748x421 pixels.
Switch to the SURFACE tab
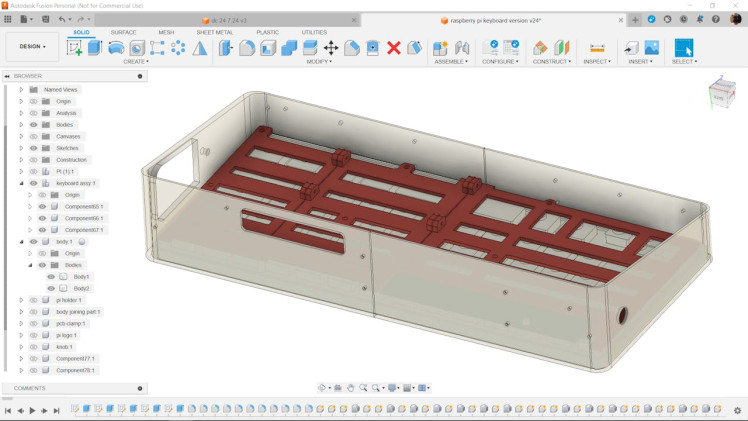coord(123,32)
